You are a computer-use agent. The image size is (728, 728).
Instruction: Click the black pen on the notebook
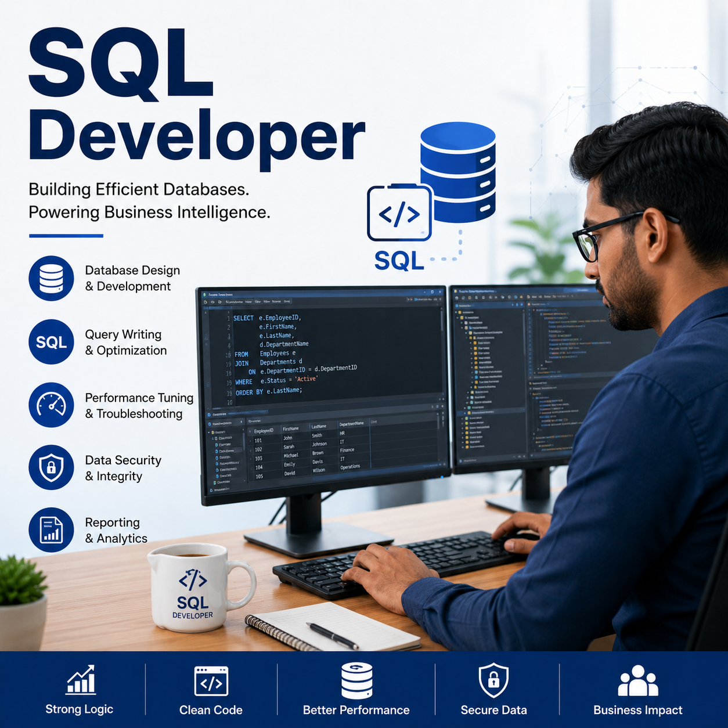click(332, 636)
